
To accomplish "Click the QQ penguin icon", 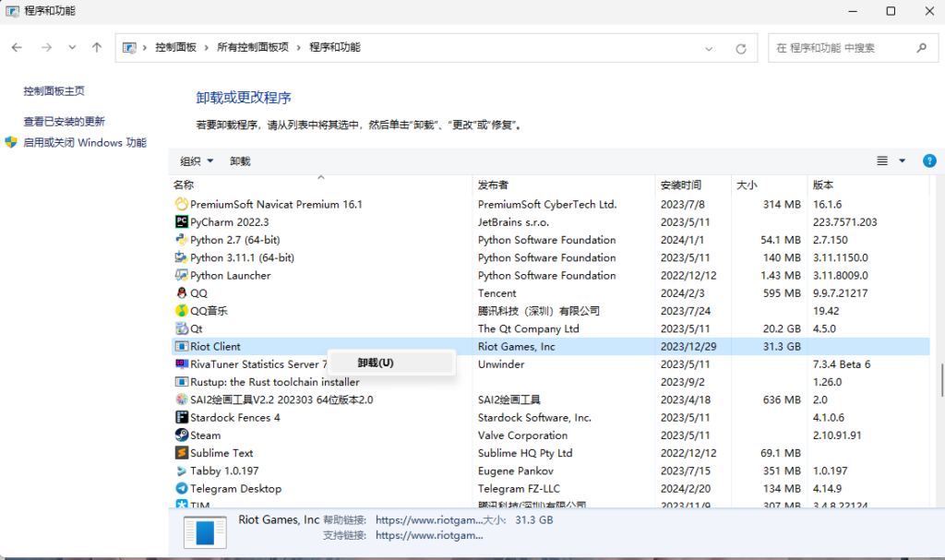I will (x=182, y=293).
